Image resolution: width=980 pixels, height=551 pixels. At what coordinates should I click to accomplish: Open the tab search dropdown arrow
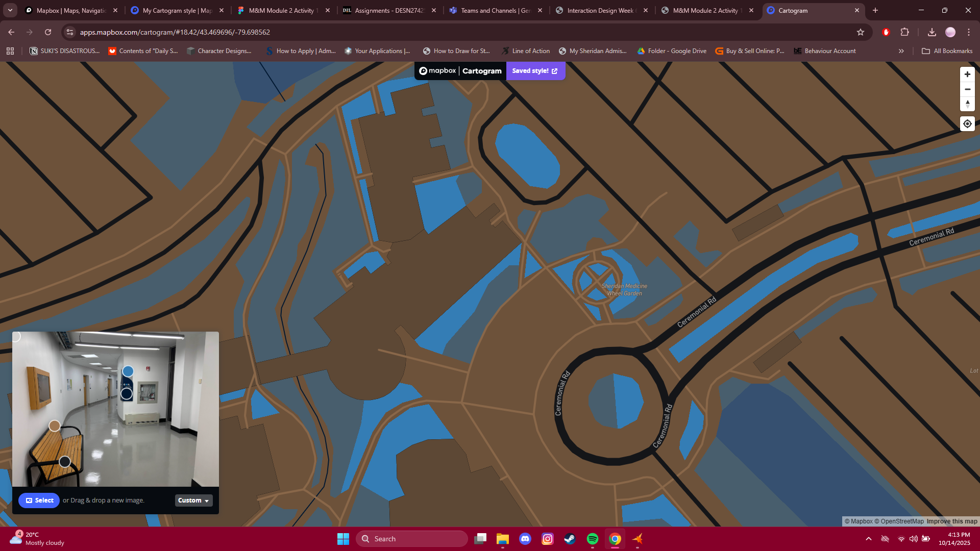(x=10, y=10)
